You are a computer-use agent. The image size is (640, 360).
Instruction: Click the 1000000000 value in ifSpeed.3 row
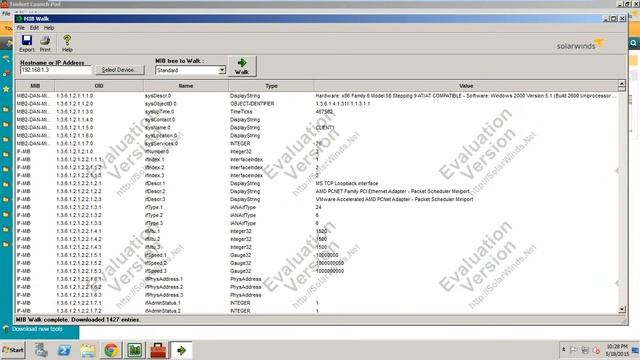(x=330, y=271)
